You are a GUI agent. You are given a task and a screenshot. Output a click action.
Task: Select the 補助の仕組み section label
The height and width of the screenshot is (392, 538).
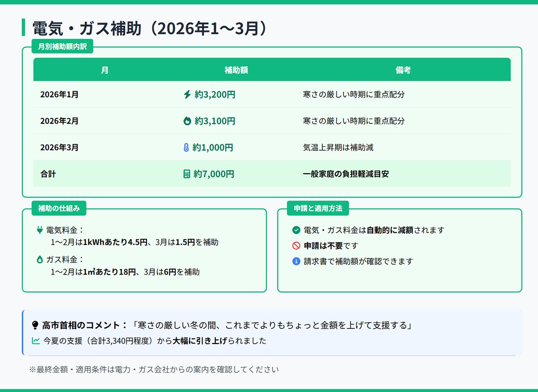coord(59,208)
